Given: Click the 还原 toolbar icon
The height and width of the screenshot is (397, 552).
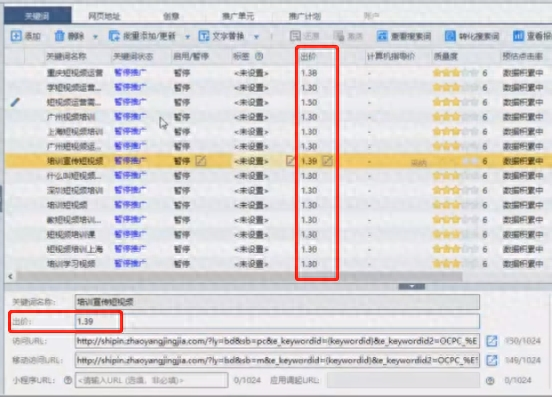Looking at the screenshot, I should (295, 36).
